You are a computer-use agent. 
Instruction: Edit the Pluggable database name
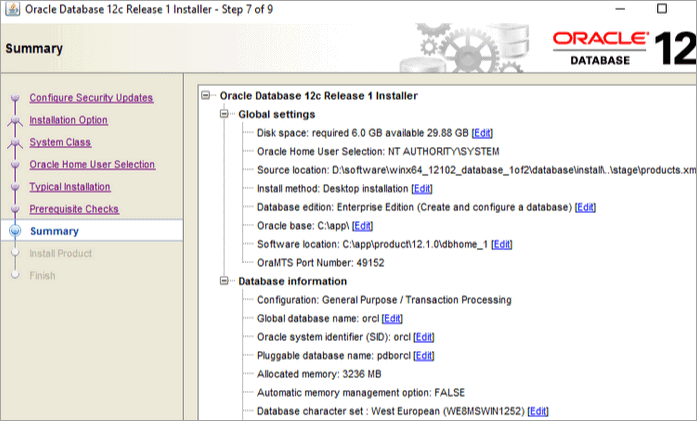424,356
